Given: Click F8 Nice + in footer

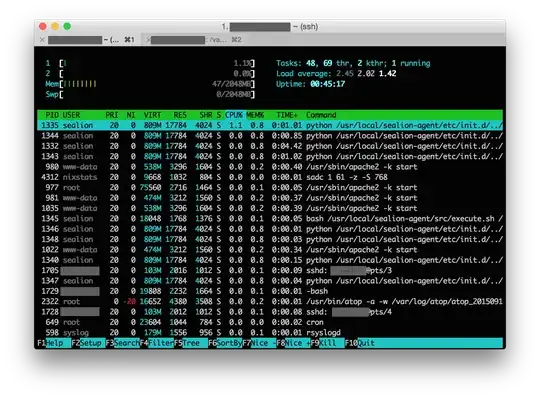Looking at the screenshot, I should click(293, 343).
